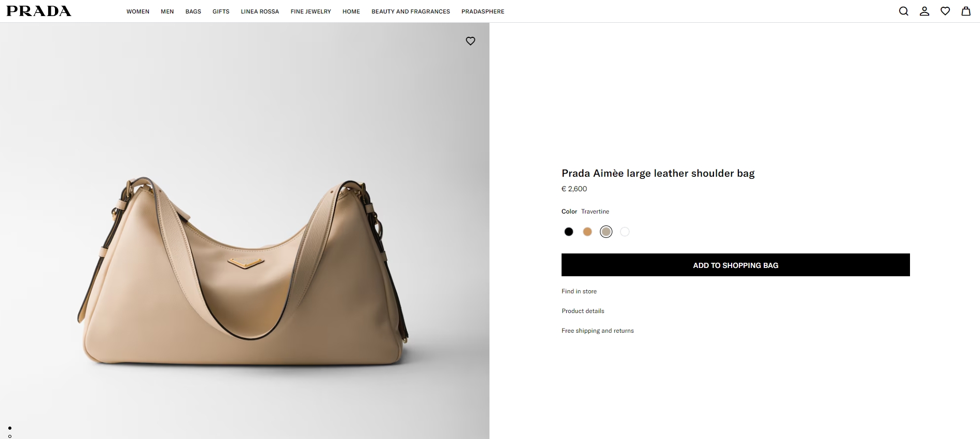Click the Find in store link
980x439 pixels.
pyautogui.click(x=579, y=291)
